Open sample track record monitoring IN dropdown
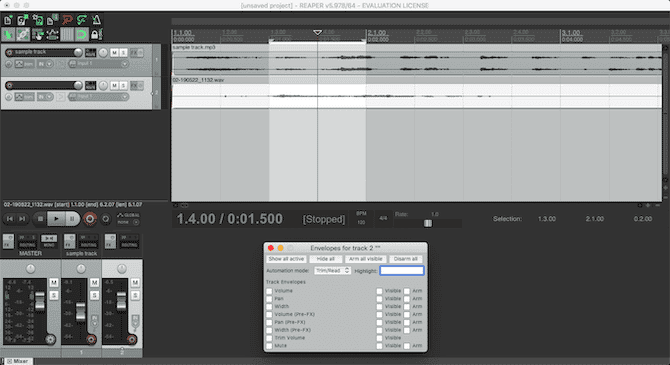Viewport: 670px width, 365px height. tap(45, 64)
